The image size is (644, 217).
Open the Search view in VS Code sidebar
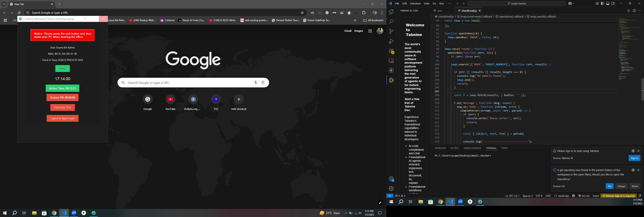(391, 22)
